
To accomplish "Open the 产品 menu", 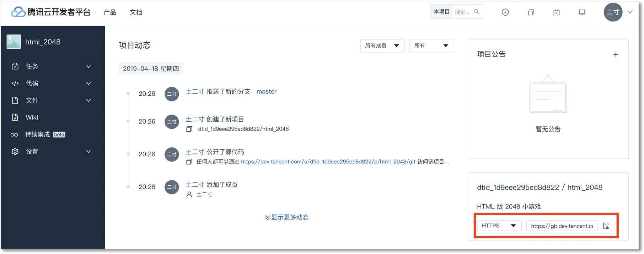I will [110, 12].
